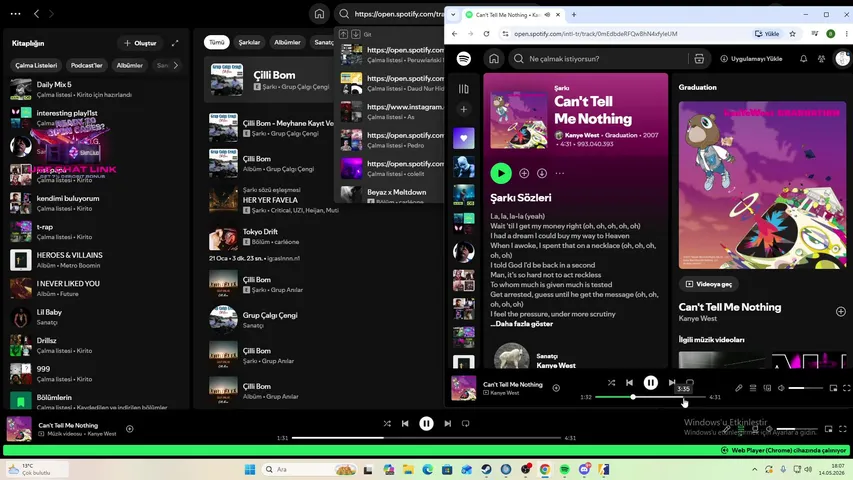Open friend activity icon in web player
853x480 pixels.
821,59
